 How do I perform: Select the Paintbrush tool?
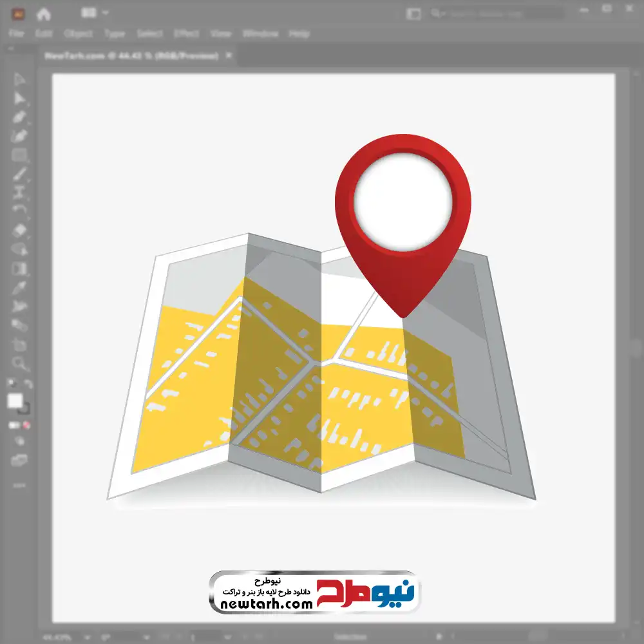20,174
